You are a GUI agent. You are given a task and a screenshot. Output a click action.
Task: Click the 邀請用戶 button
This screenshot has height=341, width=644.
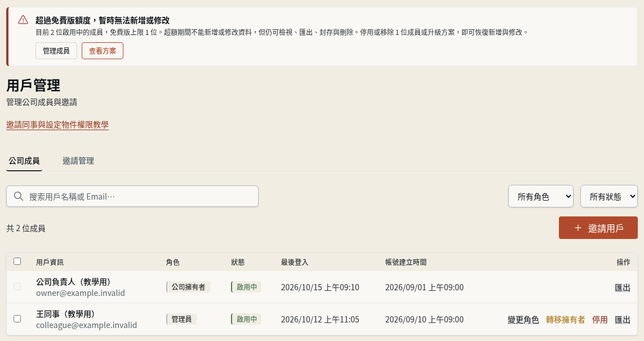pyautogui.click(x=598, y=228)
